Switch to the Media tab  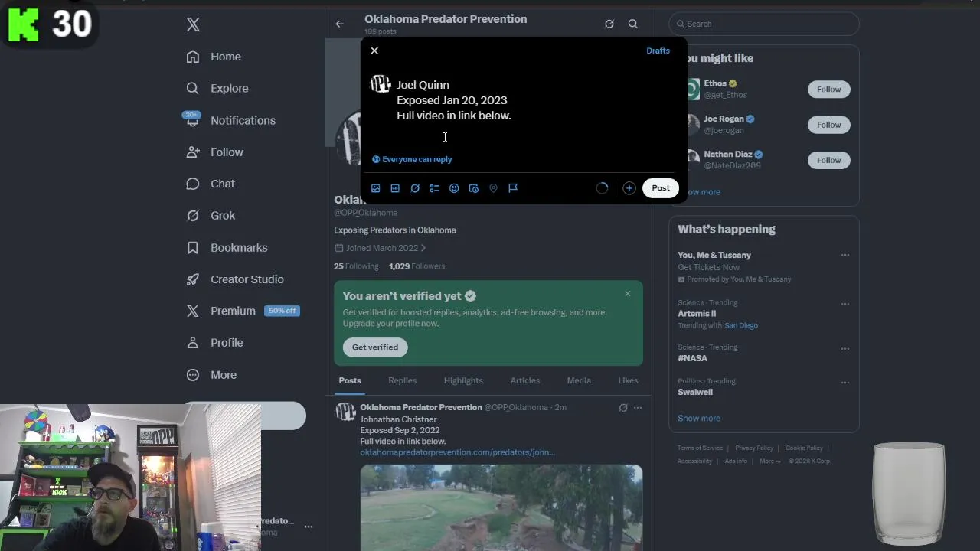click(579, 380)
